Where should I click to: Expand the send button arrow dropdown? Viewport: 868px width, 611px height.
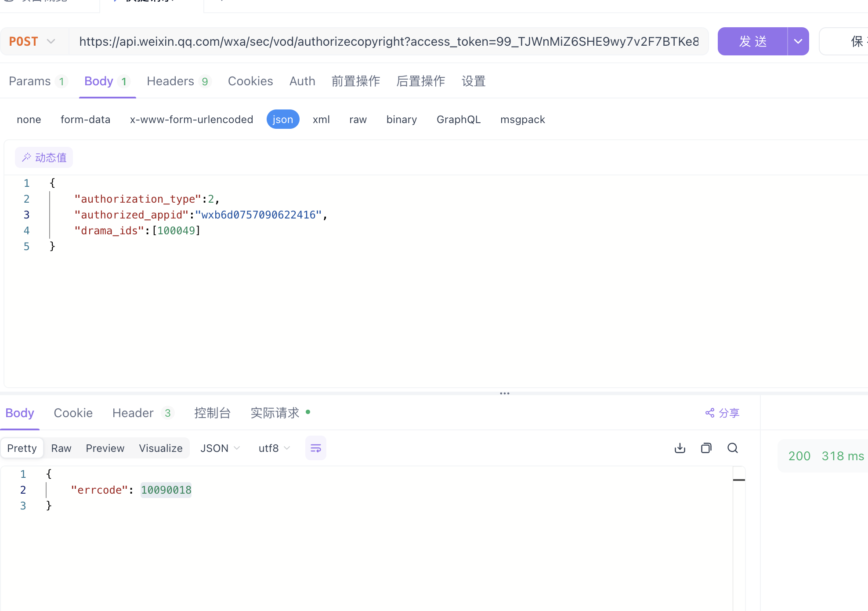click(798, 41)
